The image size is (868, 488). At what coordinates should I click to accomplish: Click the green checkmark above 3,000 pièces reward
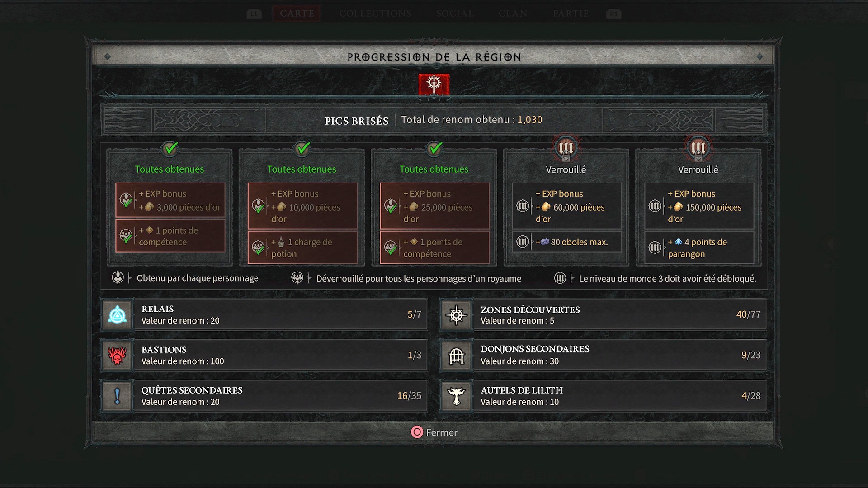pyautogui.click(x=170, y=148)
